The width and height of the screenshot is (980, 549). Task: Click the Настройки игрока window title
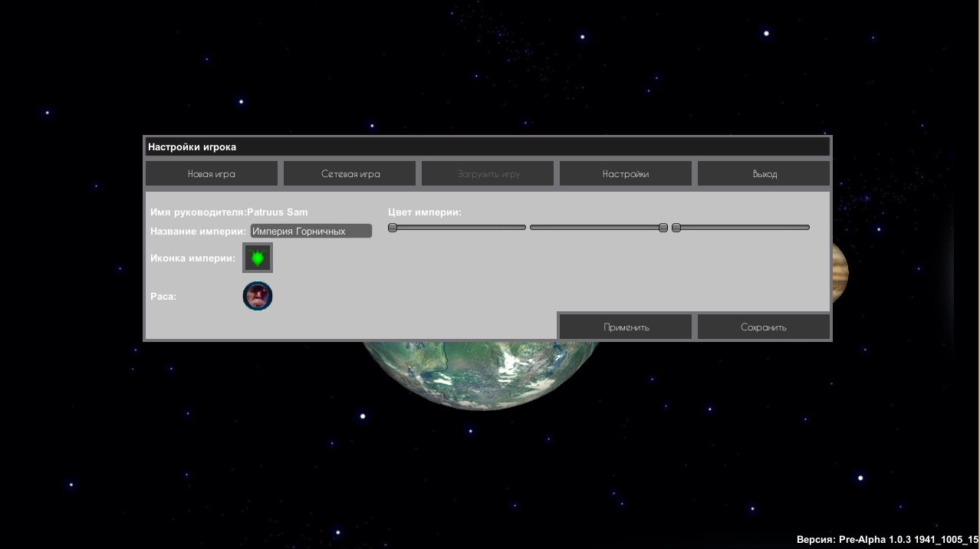pos(192,147)
